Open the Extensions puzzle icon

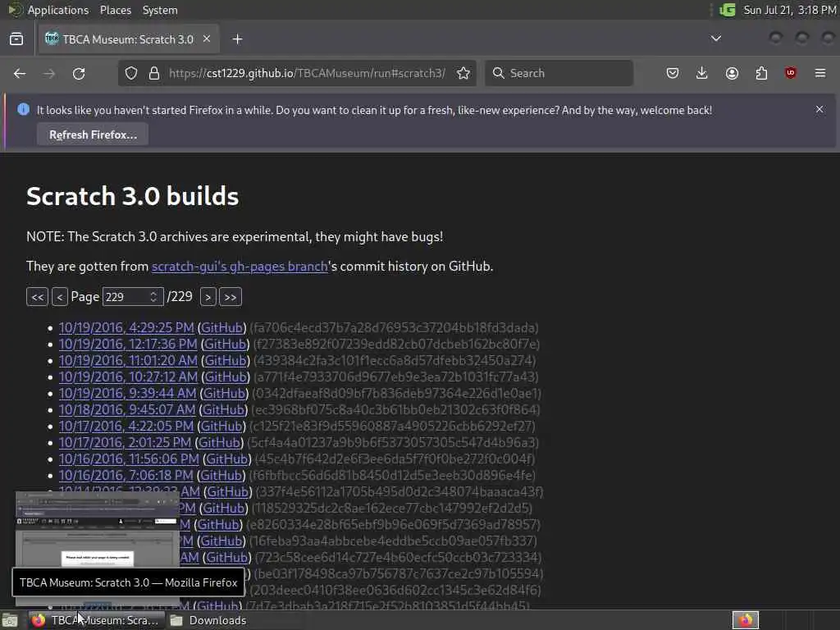[761, 73]
